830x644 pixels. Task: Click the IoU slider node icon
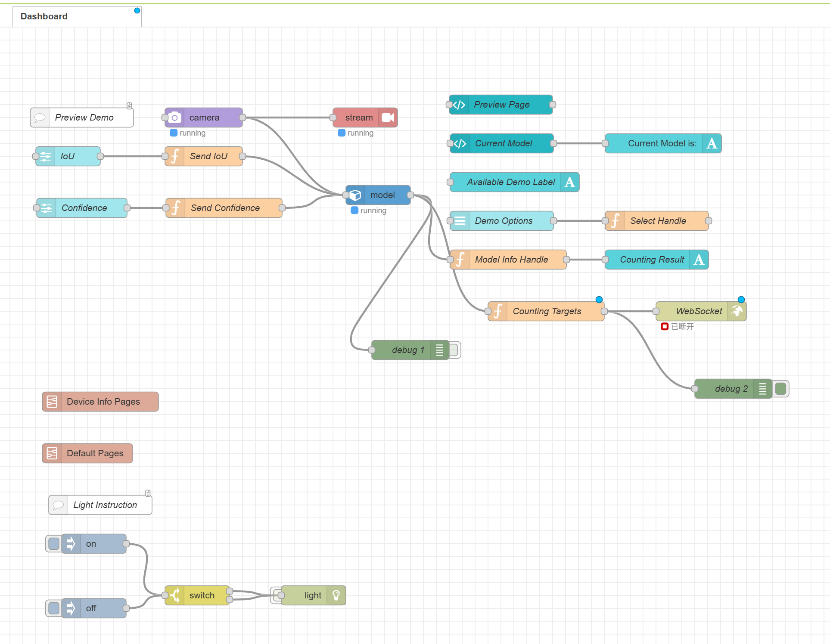[46, 156]
